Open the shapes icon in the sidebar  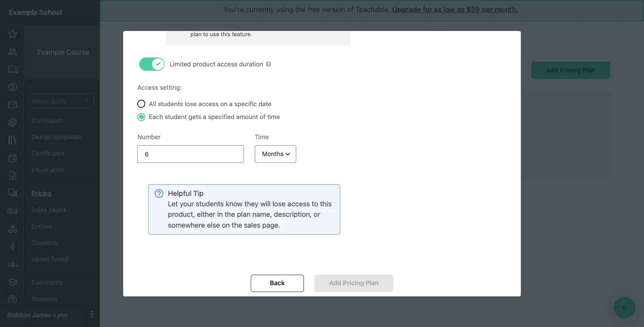pos(12,229)
